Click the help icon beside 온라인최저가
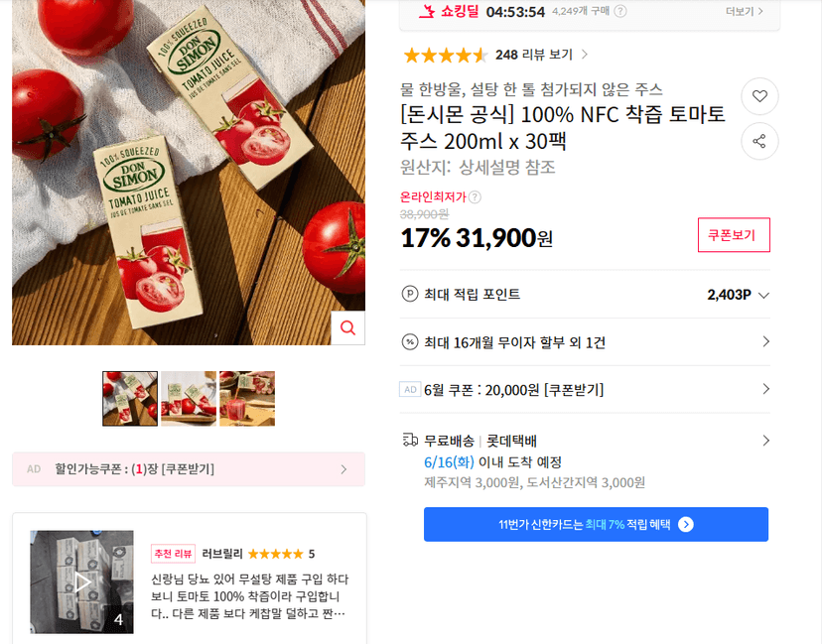 [x=475, y=197]
